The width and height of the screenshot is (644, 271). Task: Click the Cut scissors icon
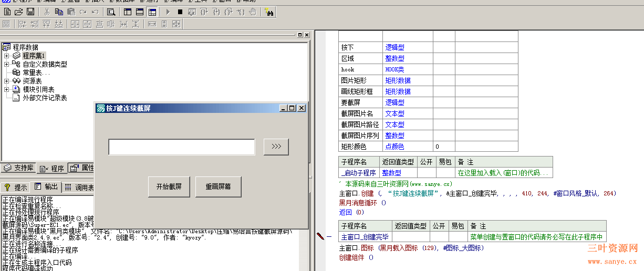(47, 12)
